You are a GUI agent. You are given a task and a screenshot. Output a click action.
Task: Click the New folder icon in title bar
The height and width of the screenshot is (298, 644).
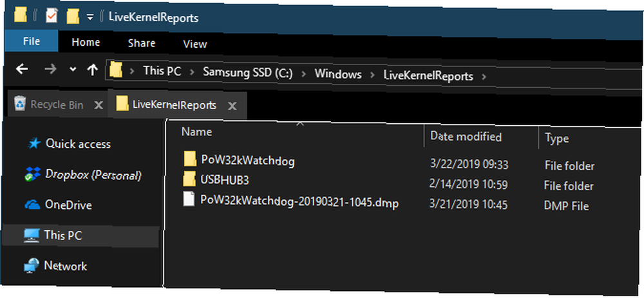tap(73, 17)
